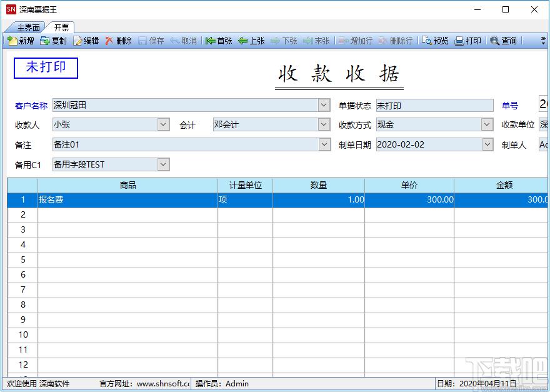Click the 取消 (Cancel) toolbar icon

pyautogui.click(x=184, y=41)
